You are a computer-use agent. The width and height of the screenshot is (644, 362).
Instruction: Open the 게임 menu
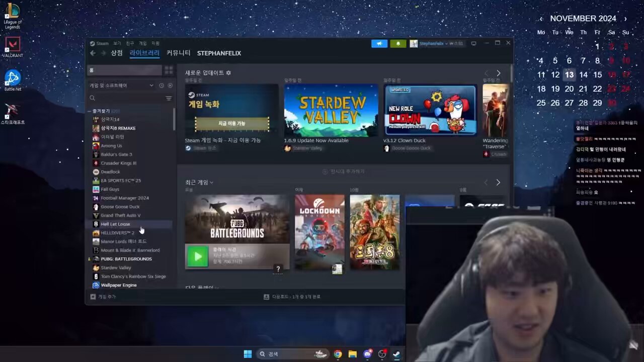[x=143, y=43]
